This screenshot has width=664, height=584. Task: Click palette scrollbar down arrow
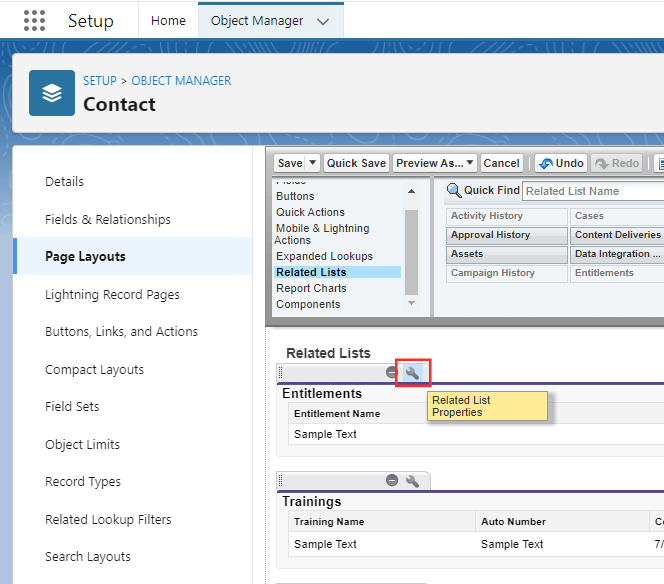(411, 303)
